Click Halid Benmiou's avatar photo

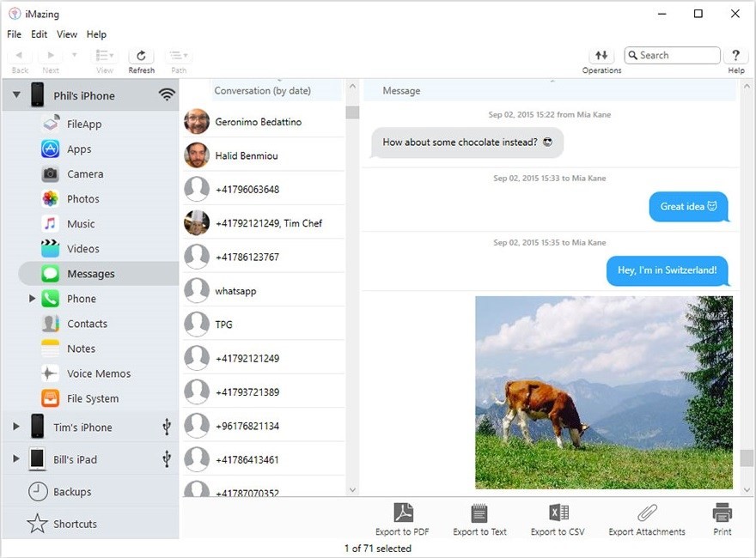(x=197, y=155)
